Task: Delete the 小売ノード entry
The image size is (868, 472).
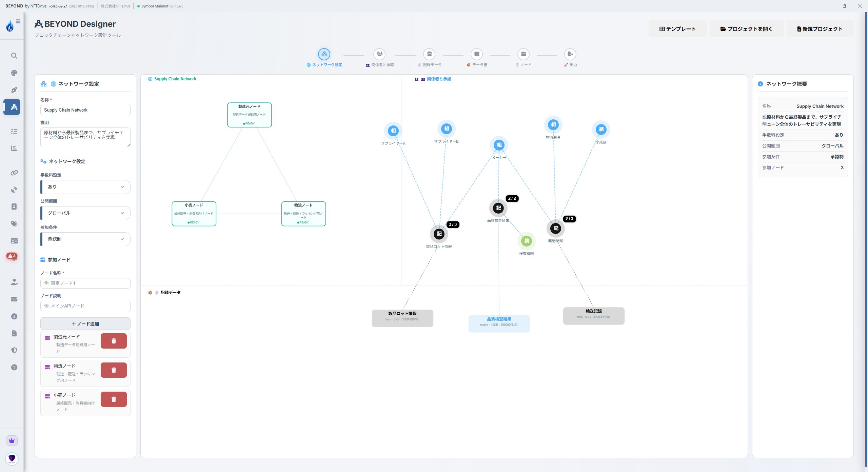Action: 114,399
